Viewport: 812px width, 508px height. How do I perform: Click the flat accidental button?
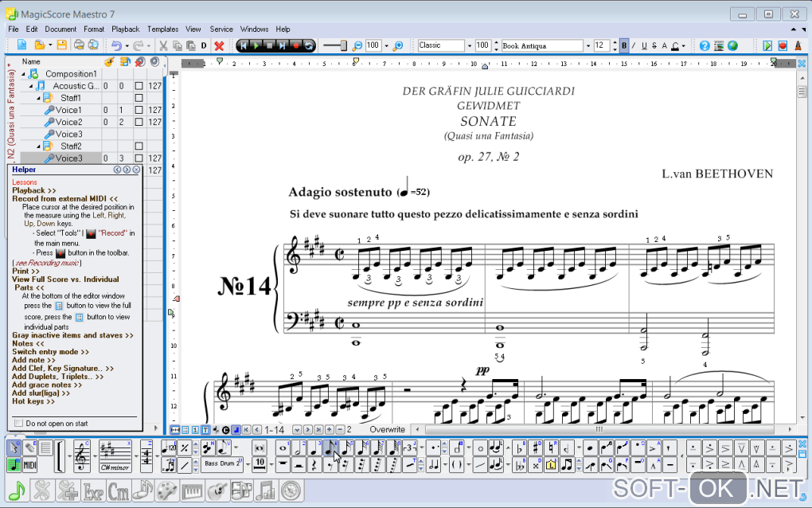click(519, 448)
